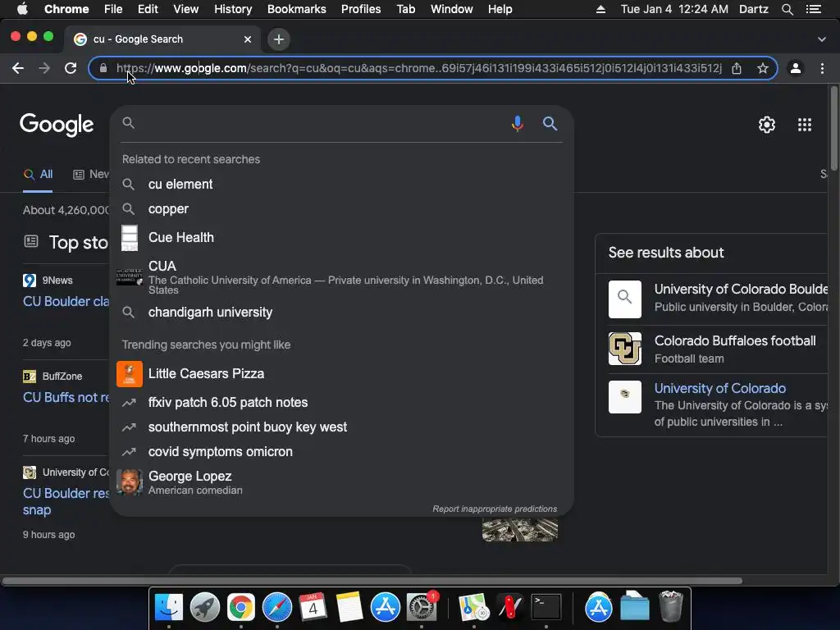The image size is (840, 630).
Task: Click the Google logo
Action: tap(57, 125)
